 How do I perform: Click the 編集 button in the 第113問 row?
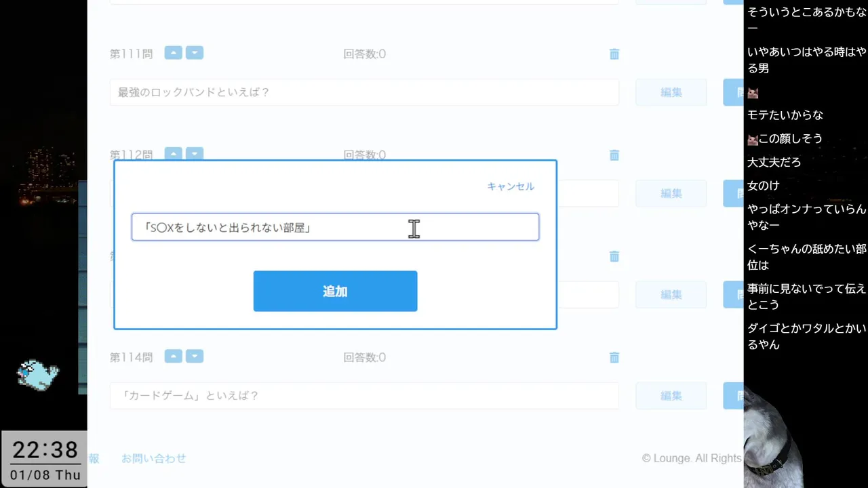click(671, 294)
